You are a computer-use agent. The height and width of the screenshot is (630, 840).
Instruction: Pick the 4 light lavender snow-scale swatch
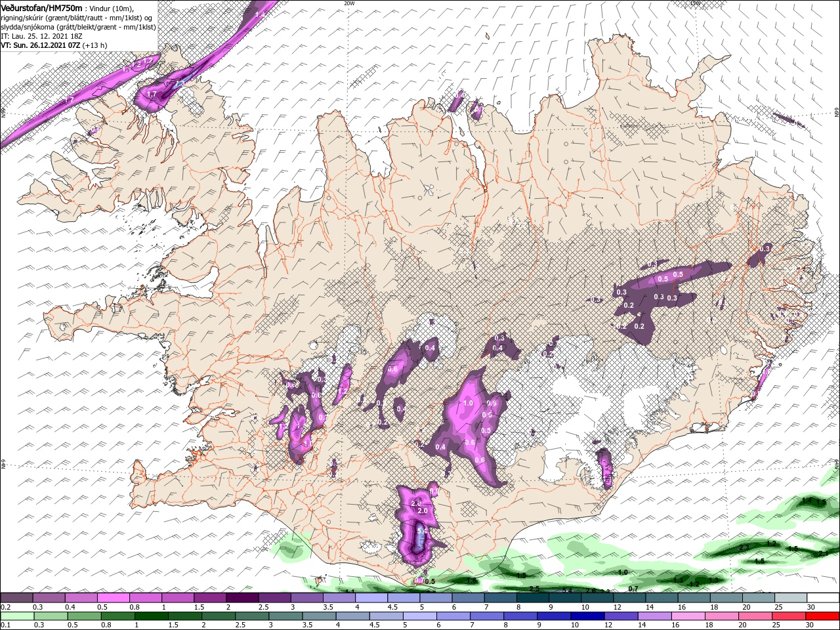pos(371,598)
